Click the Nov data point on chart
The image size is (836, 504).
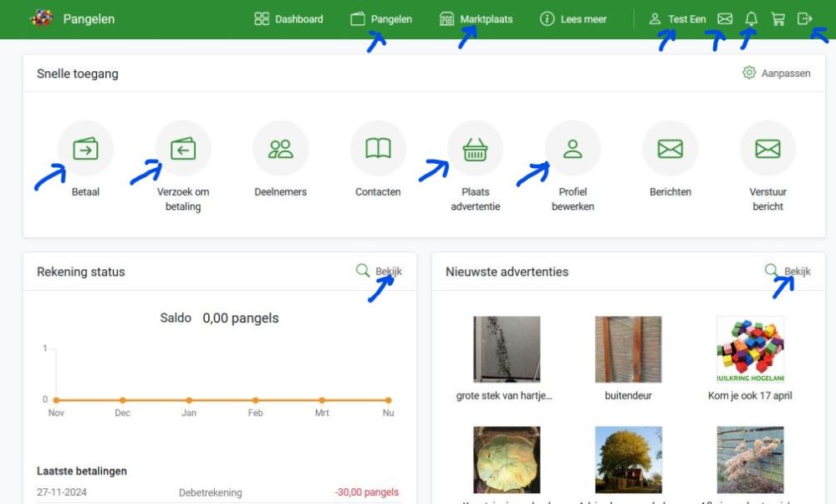pyautogui.click(x=56, y=400)
